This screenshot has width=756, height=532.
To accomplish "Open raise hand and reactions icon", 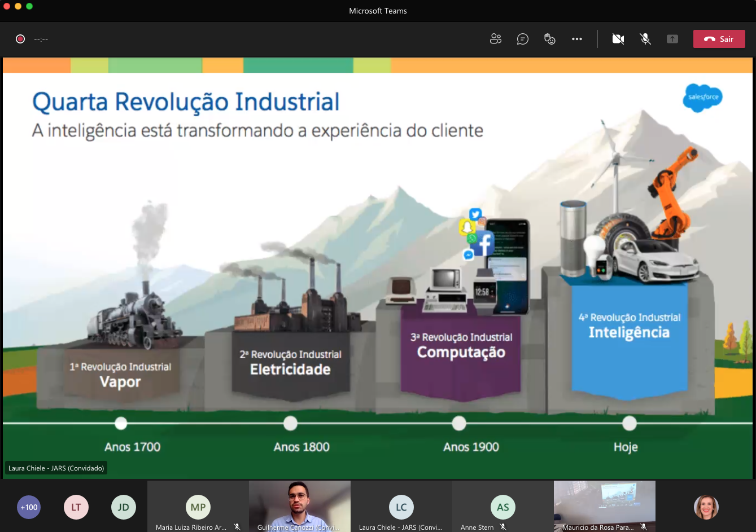I will (x=549, y=39).
